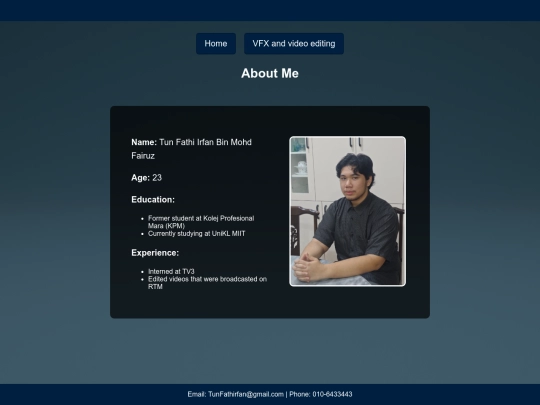Click the Interned at TV3 item
This screenshot has width=540, height=405.
point(171,271)
